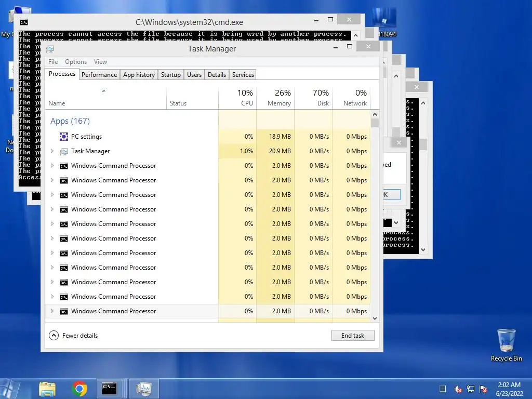Click Task Manager icon in taskbar
The width and height of the screenshot is (532, 399).
(x=144, y=389)
